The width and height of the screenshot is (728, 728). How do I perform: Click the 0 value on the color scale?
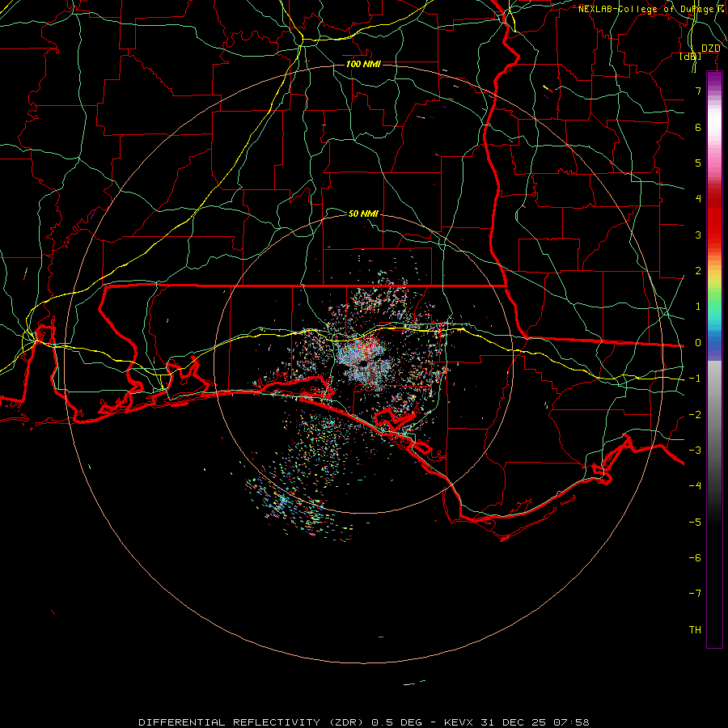click(698, 343)
